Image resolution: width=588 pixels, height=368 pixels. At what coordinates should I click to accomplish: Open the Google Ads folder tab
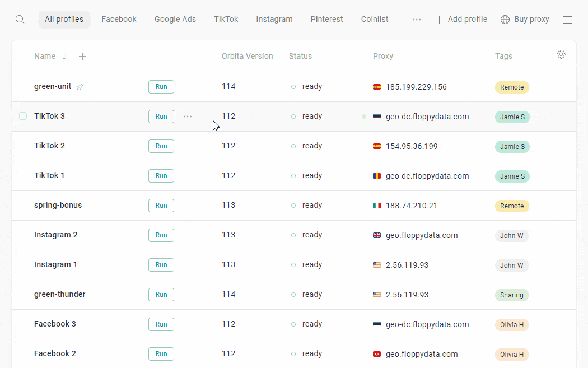[175, 20]
